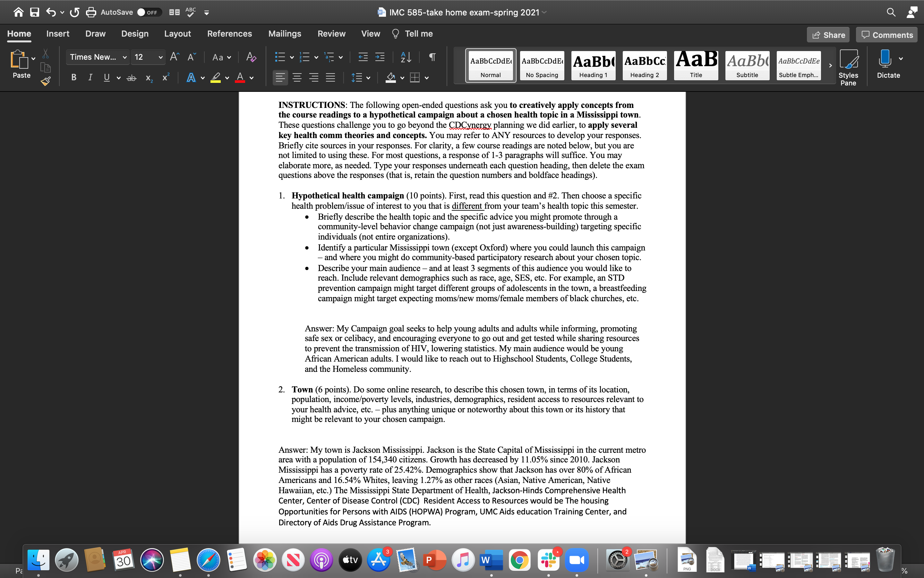The height and width of the screenshot is (578, 924).
Task: Open the Review tab
Action: pyautogui.click(x=331, y=34)
